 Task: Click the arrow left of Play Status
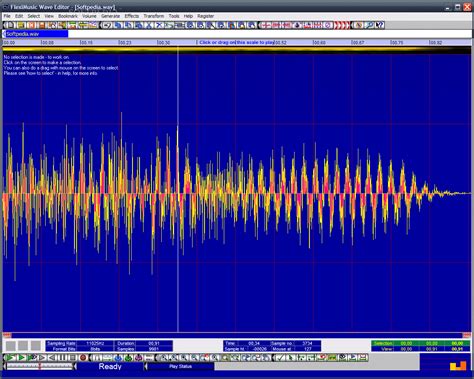click(146, 366)
